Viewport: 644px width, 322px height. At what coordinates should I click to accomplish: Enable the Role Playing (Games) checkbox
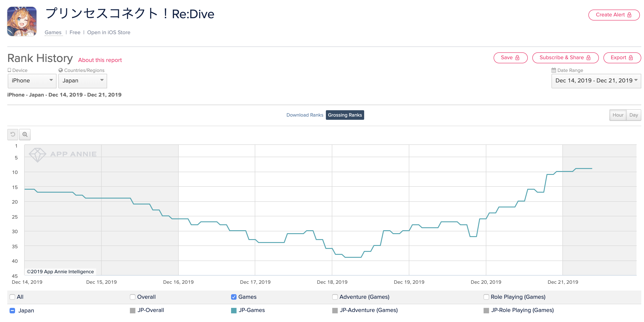coord(486,297)
